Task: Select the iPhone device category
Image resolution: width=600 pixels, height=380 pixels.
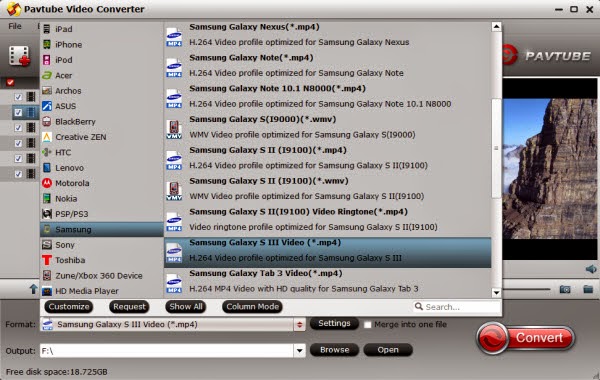Action: 101,44
